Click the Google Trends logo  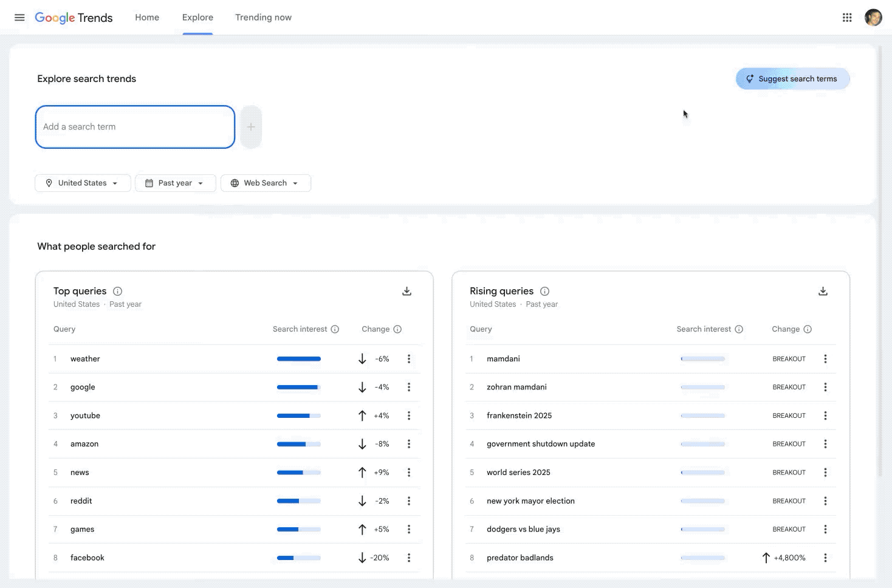click(x=74, y=18)
